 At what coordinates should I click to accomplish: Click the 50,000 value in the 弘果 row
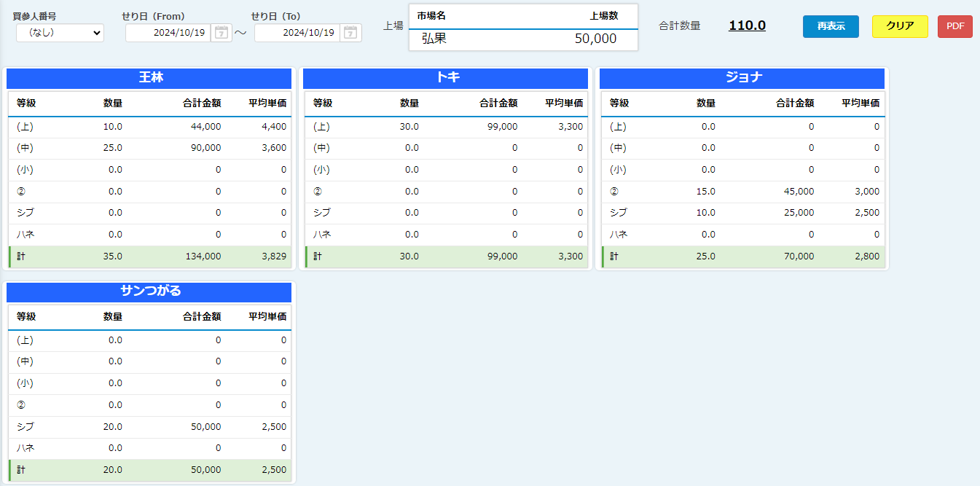pyautogui.click(x=595, y=39)
